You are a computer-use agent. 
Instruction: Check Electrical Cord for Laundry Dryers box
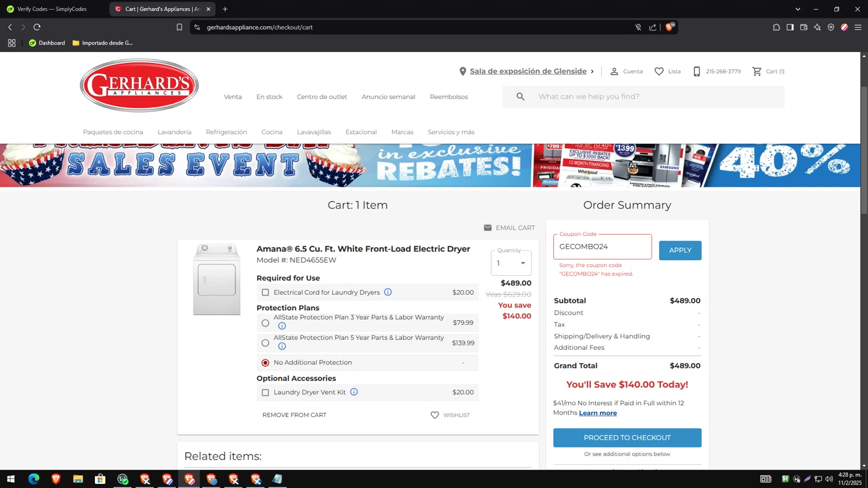(266, 293)
